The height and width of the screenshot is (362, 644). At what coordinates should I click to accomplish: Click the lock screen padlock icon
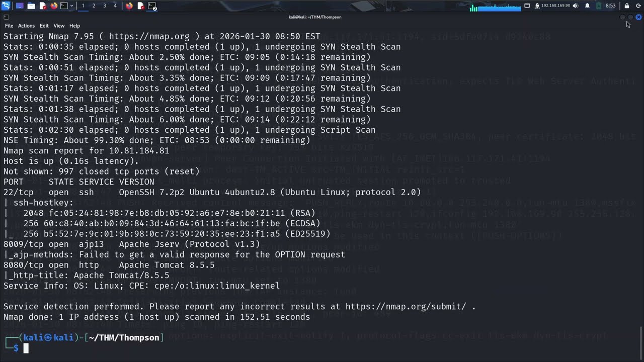click(x=627, y=6)
